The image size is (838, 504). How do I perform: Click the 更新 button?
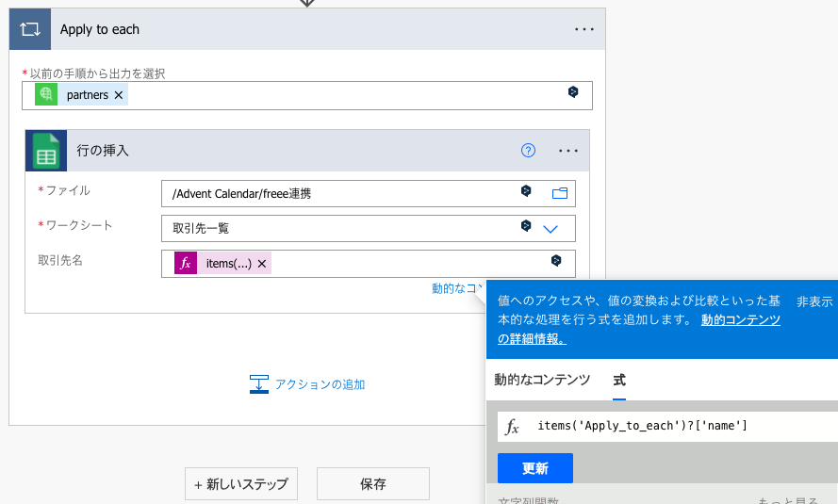[x=535, y=468]
